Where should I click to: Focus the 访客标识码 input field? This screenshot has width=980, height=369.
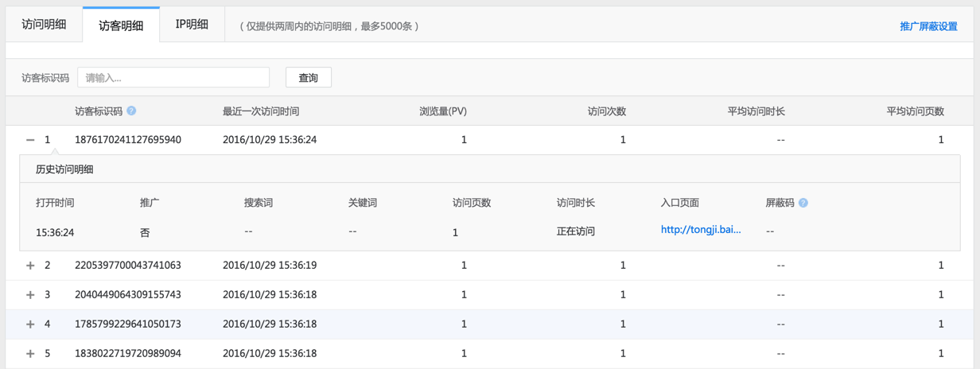173,77
